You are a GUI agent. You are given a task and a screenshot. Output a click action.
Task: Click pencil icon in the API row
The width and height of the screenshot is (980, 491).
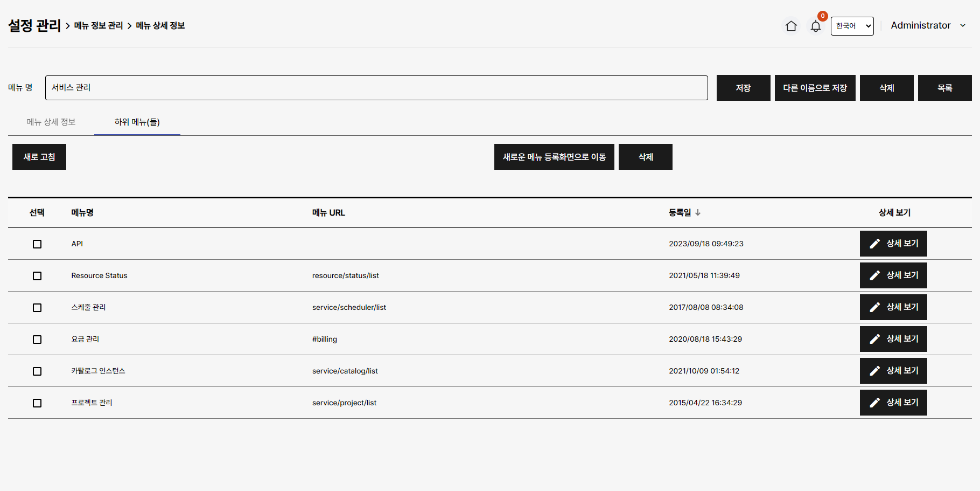tap(875, 244)
